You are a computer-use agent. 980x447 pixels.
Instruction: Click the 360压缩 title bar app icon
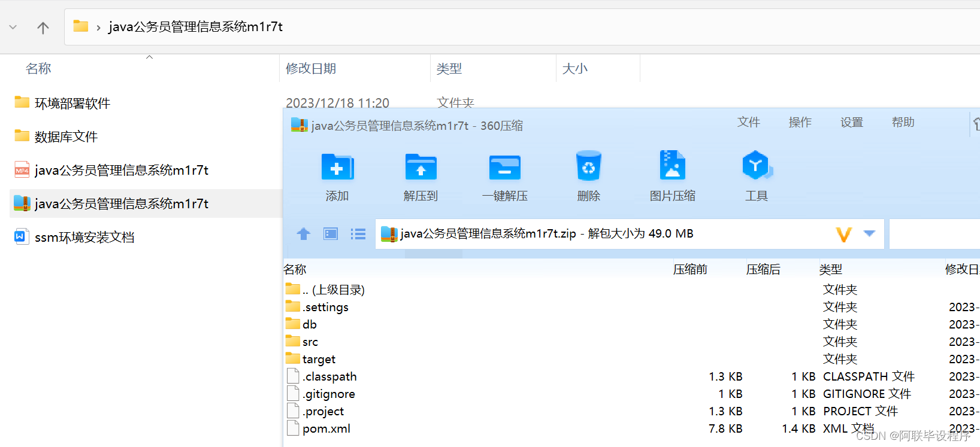click(x=299, y=125)
